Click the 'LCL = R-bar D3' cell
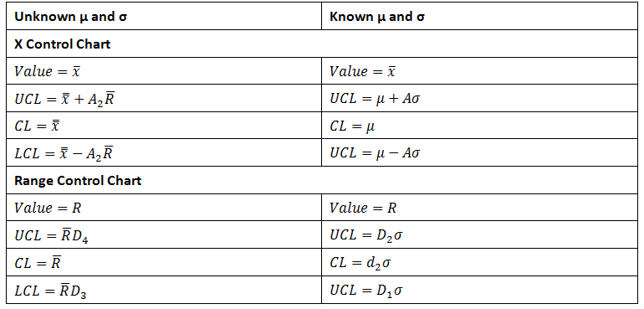This screenshot has height=309, width=644. tap(164, 290)
